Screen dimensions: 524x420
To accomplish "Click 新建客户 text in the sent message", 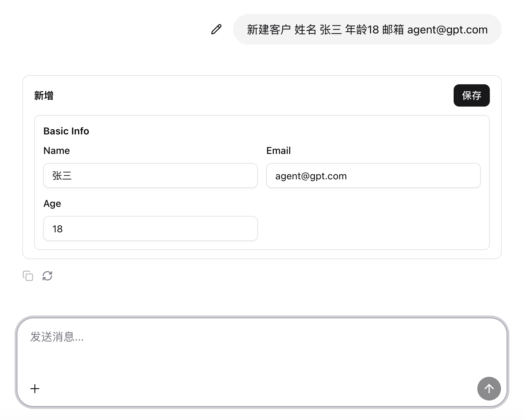I will pyautogui.click(x=269, y=30).
